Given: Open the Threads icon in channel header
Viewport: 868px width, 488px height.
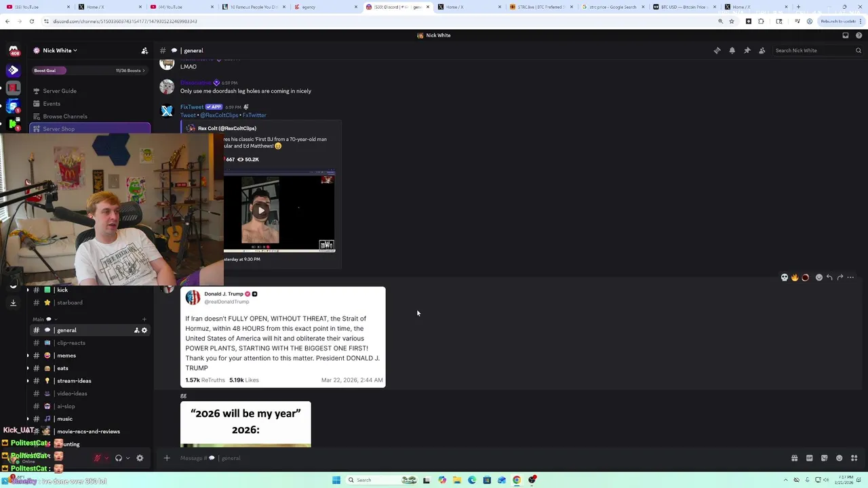Looking at the screenshot, I should [x=717, y=50].
